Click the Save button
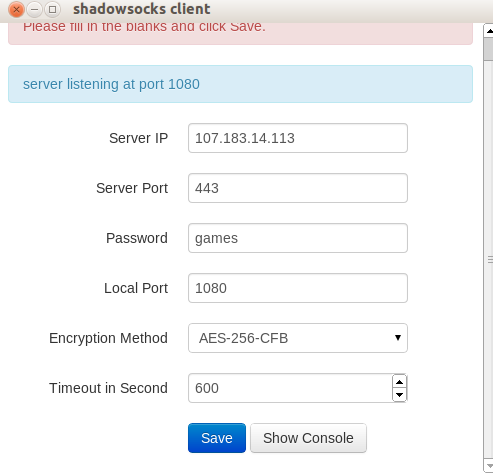 (217, 438)
